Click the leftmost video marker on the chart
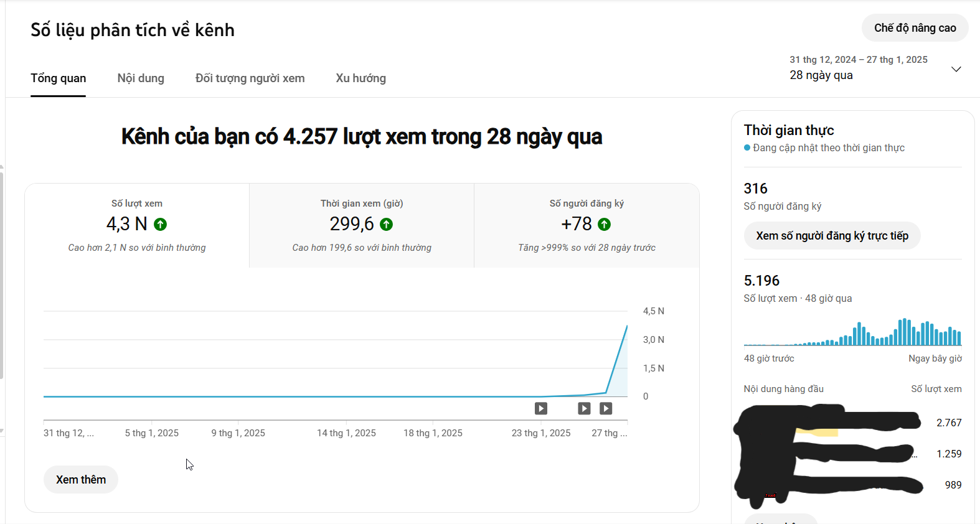980x524 pixels. point(541,408)
